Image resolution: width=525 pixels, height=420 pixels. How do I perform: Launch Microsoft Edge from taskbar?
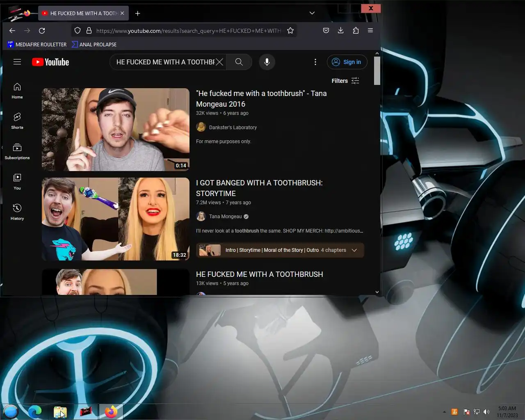click(x=35, y=411)
